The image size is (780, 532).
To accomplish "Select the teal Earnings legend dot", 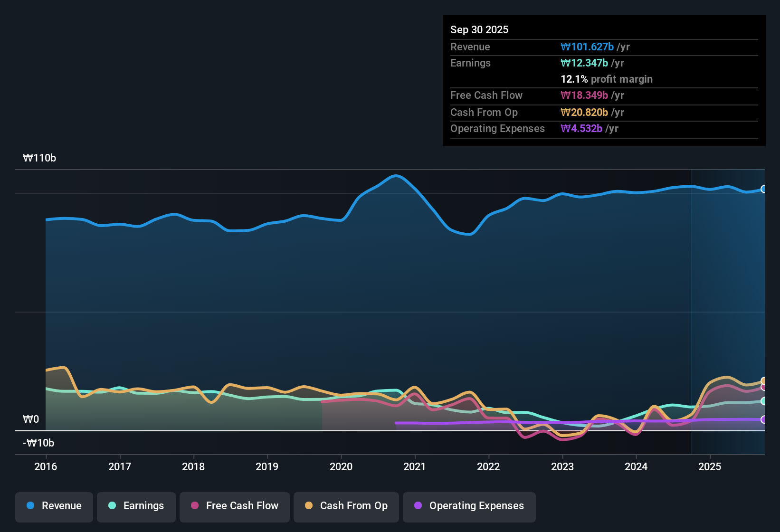I will (112, 506).
